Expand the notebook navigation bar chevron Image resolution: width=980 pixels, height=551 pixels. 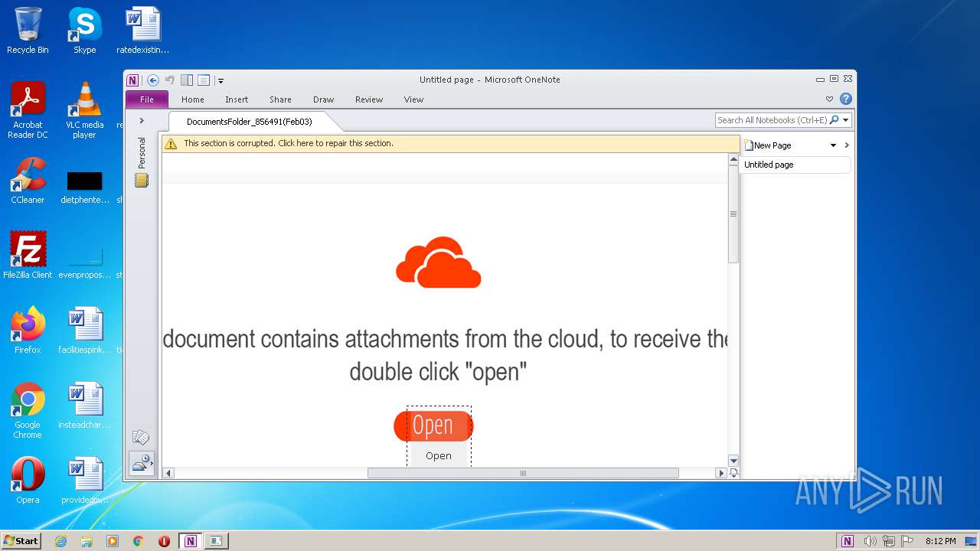point(142,121)
